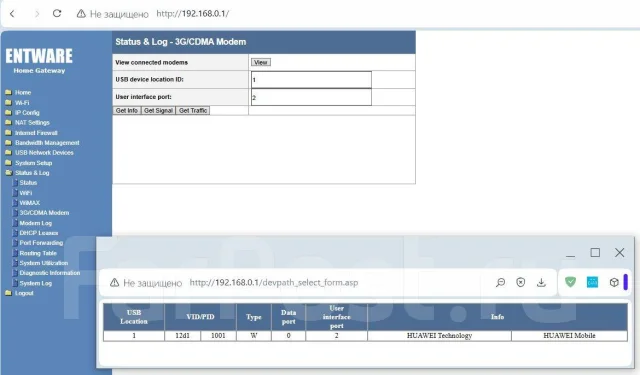Go back with the browser back arrow

[x=12, y=14]
